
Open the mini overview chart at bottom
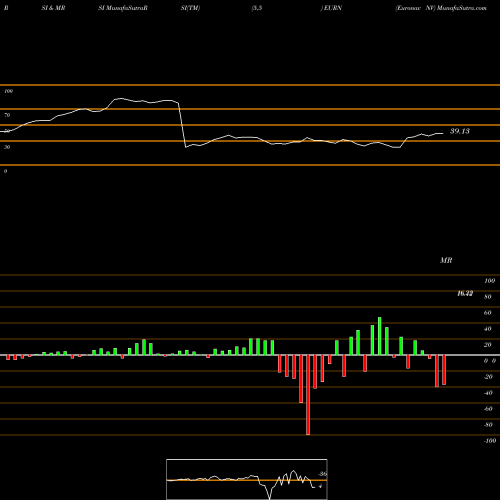point(247,479)
